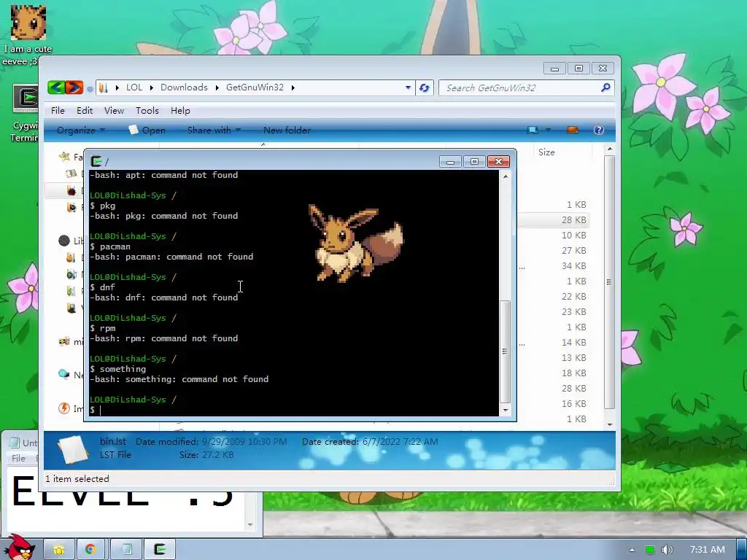Click the 22 KB size entry
747x560 pixels.
pyautogui.click(x=573, y=296)
